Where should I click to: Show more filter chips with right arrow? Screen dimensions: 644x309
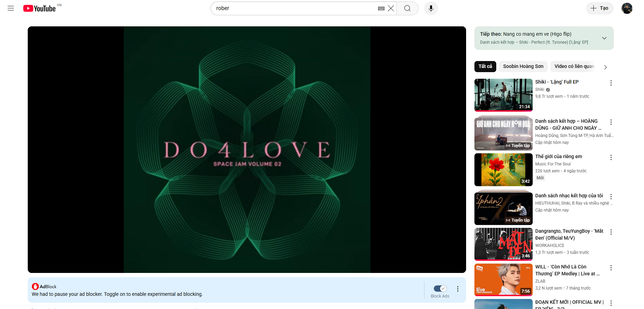[x=606, y=67]
